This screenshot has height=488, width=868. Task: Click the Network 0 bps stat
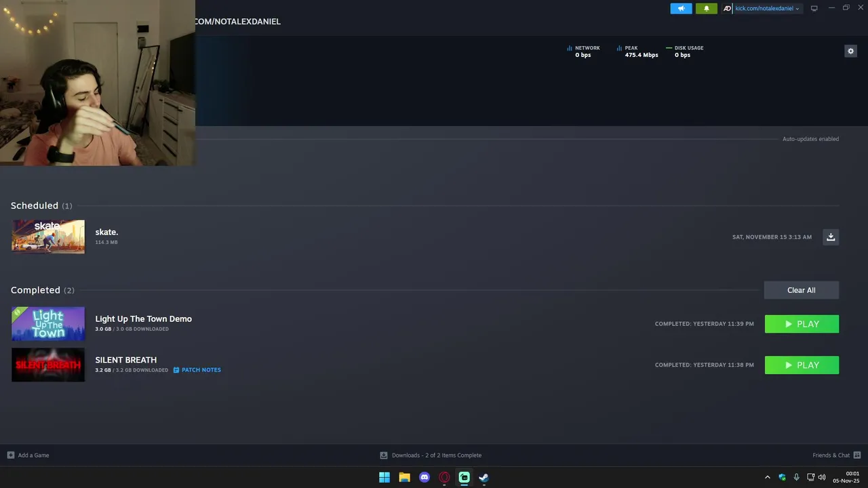click(x=583, y=52)
